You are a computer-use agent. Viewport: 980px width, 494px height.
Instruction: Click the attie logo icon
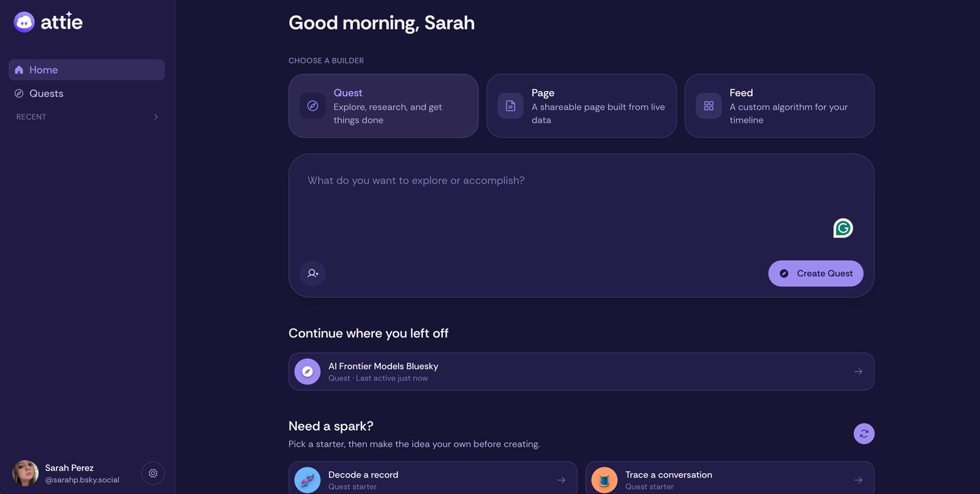[x=24, y=22]
